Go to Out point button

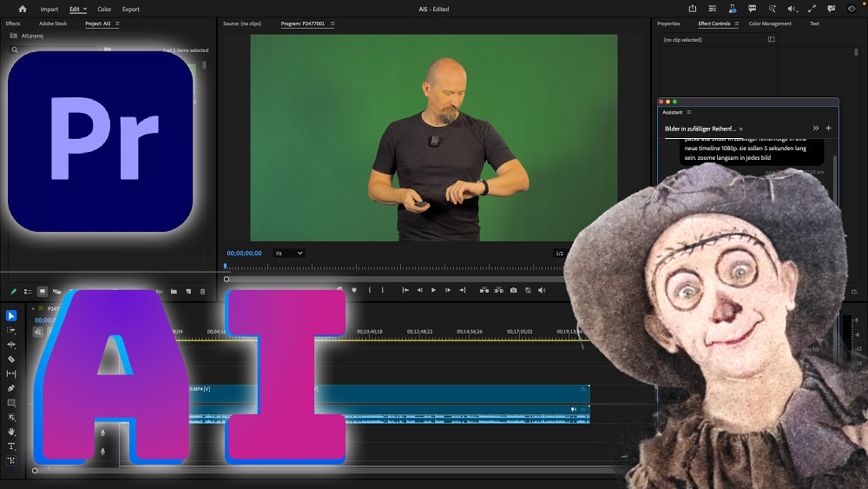click(x=463, y=290)
